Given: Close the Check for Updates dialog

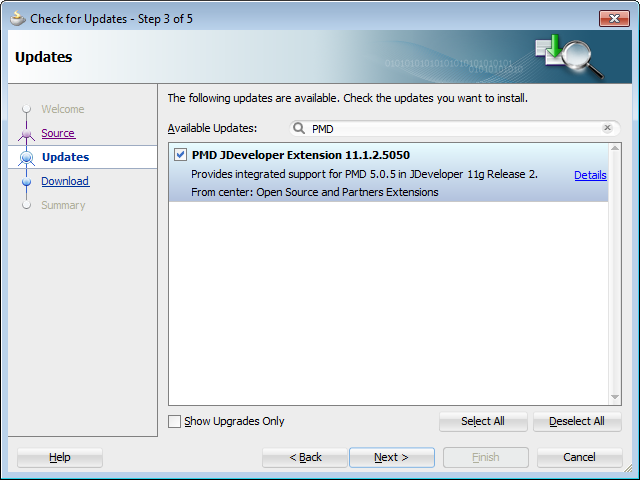Looking at the screenshot, I should 614,19.
